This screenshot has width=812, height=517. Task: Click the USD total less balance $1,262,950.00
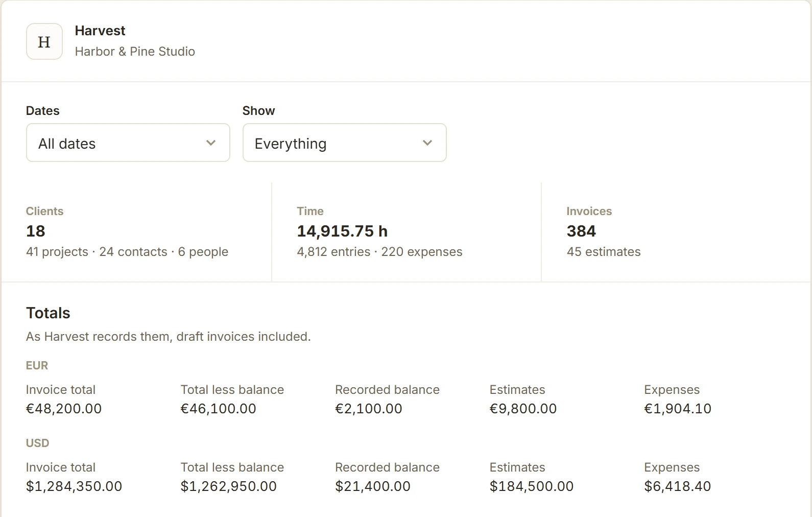pyautogui.click(x=229, y=486)
